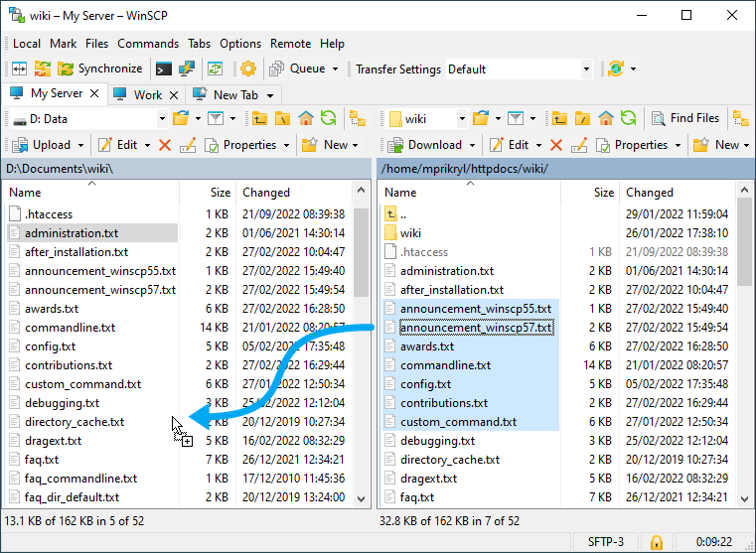
Task: Expand the remote wiki directory dropdown
Action: (462, 118)
